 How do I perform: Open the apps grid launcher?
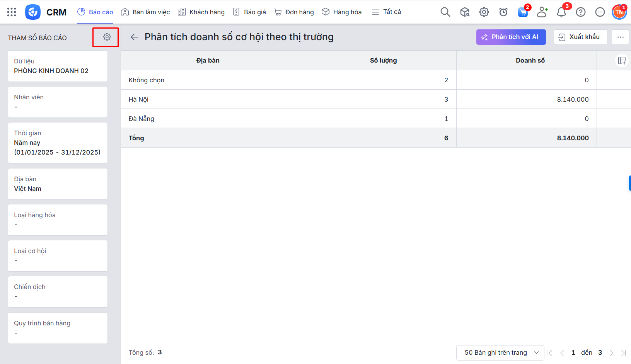point(12,12)
